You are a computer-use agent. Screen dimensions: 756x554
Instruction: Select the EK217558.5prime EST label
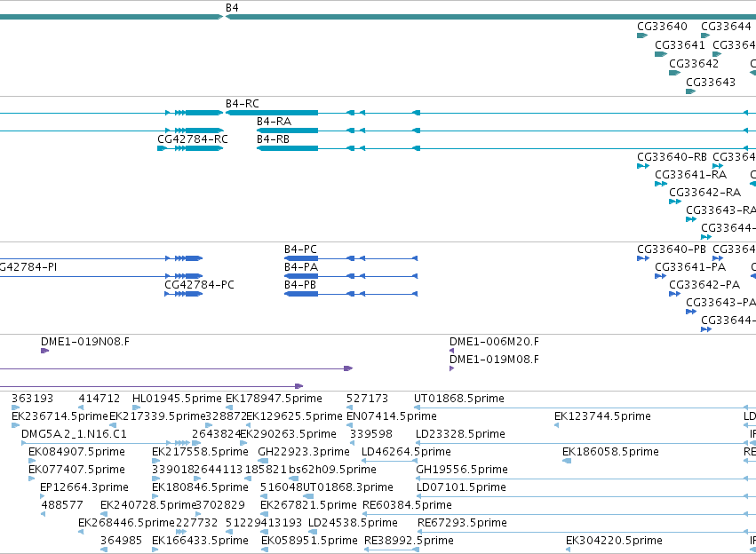click(200, 453)
